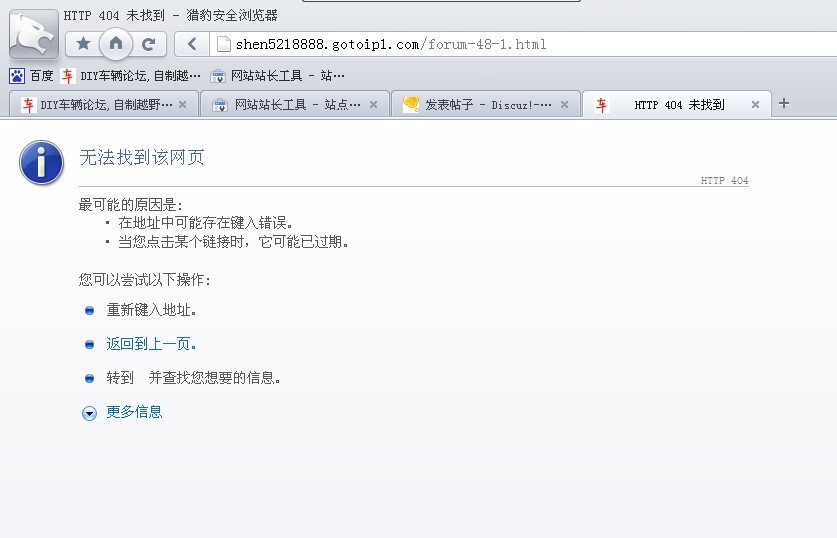Switch to the 发表帖子 Discuz tab

[485, 105]
